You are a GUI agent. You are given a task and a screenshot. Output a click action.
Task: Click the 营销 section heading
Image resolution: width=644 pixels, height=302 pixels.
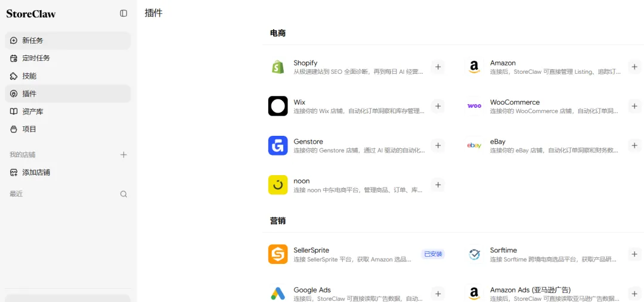click(x=278, y=221)
